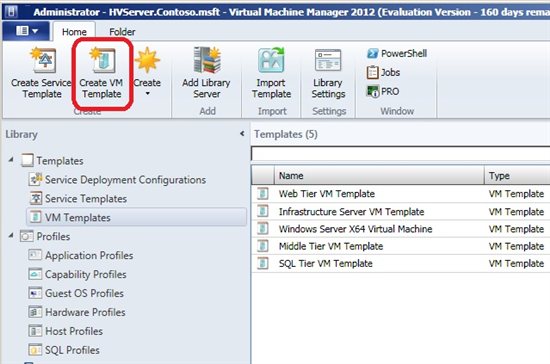Collapse the Profiles tree node
The height and width of the screenshot is (364, 550).
[11, 236]
